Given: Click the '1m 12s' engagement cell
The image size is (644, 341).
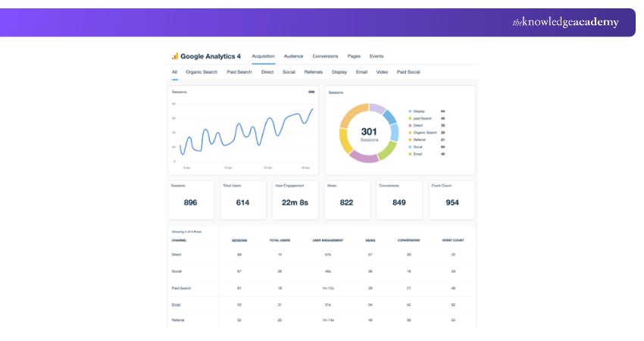Looking at the screenshot, I should (x=328, y=289).
